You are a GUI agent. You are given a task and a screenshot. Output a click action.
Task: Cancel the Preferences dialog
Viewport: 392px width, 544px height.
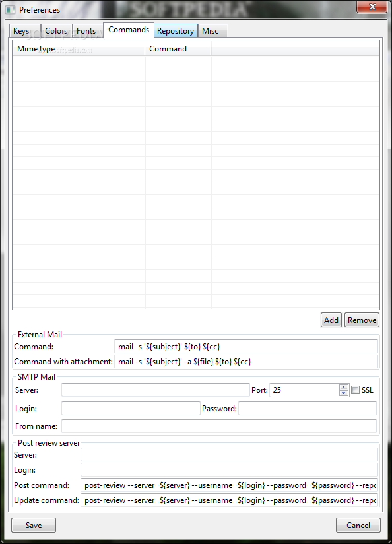click(x=358, y=526)
